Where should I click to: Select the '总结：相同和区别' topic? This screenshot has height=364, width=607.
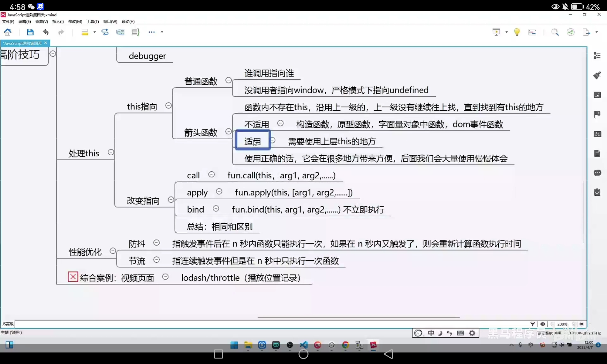[219, 227]
